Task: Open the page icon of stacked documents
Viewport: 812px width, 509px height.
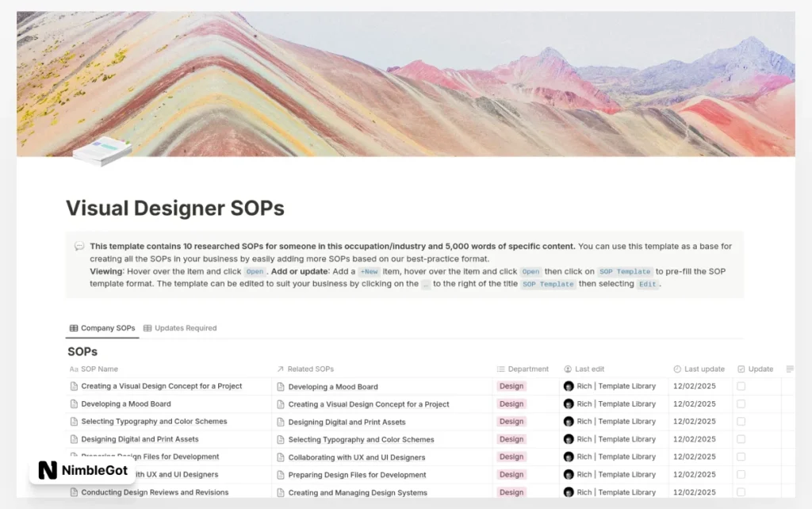Action: (102, 151)
